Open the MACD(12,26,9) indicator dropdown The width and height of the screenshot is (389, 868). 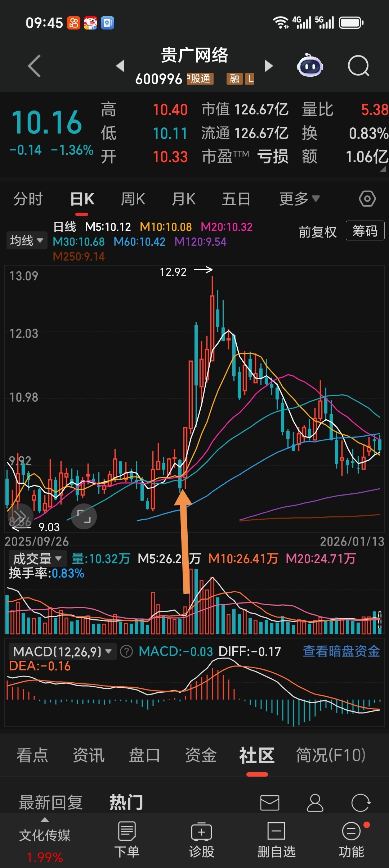click(x=63, y=651)
